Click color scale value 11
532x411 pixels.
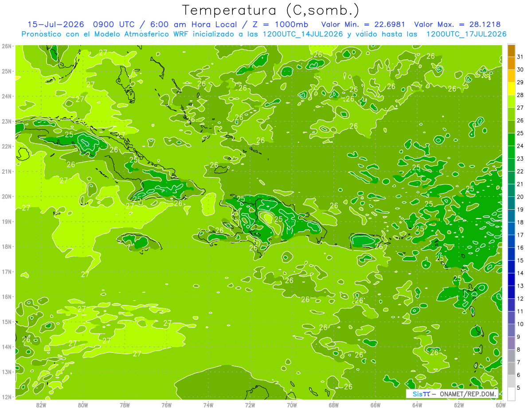(x=520, y=311)
